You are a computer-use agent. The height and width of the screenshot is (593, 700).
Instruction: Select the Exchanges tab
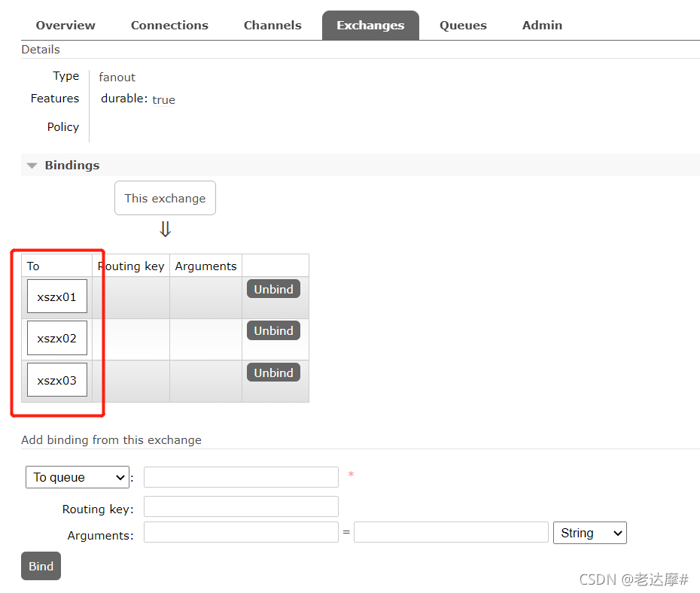pyautogui.click(x=370, y=26)
